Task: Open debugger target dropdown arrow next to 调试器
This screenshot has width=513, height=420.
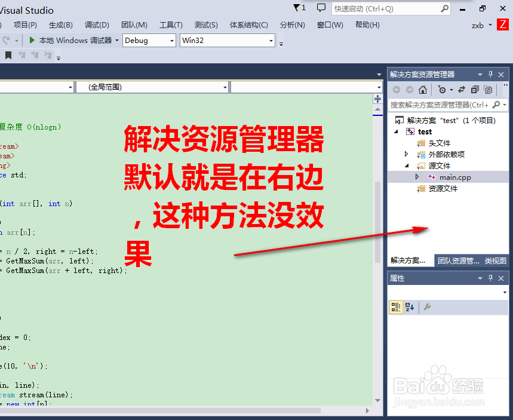Action: pos(117,40)
